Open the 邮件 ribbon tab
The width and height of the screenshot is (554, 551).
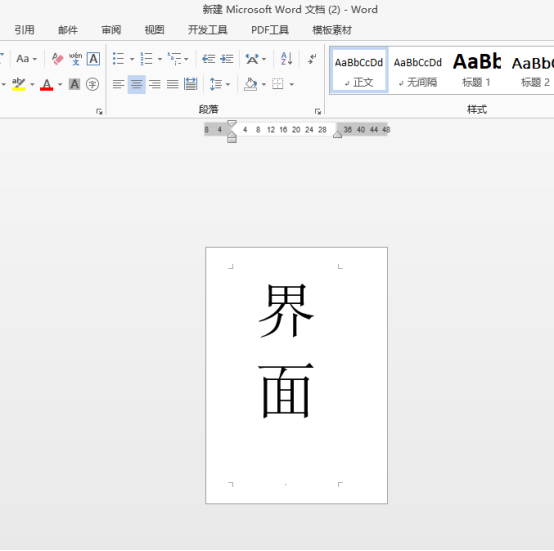[68, 30]
